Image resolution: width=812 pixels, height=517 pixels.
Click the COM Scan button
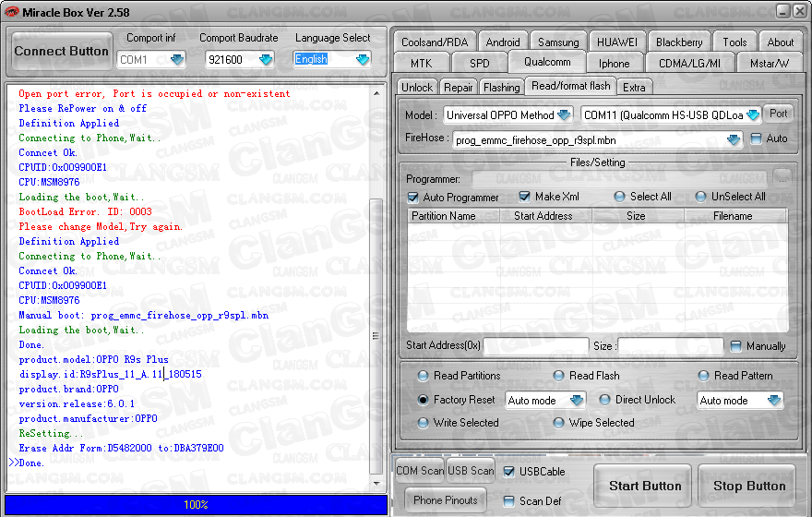coord(420,470)
